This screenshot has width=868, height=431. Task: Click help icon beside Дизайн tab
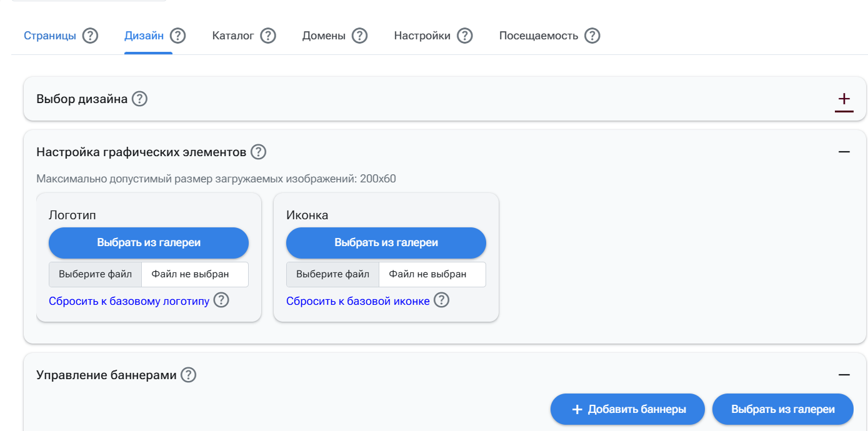[x=178, y=36]
